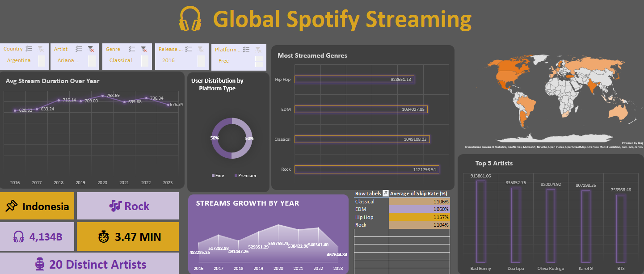Enable multi-select in the Release year slicer

189,49
